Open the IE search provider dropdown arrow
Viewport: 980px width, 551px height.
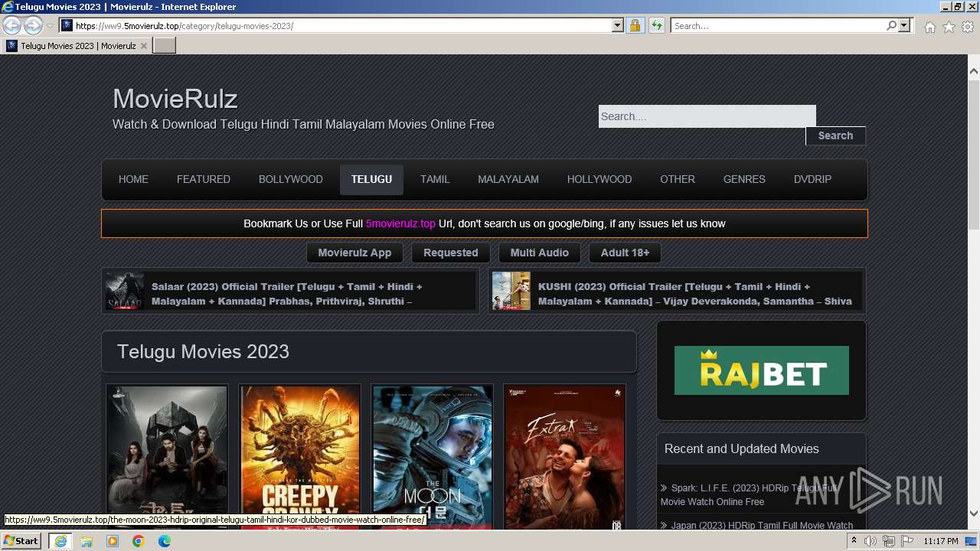pyautogui.click(x=904, y=25)
